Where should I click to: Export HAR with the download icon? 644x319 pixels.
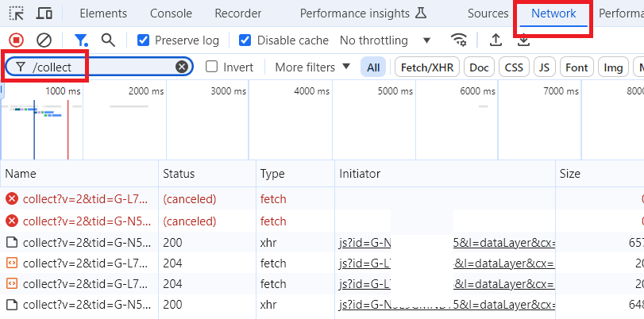[x=523, y=40]
